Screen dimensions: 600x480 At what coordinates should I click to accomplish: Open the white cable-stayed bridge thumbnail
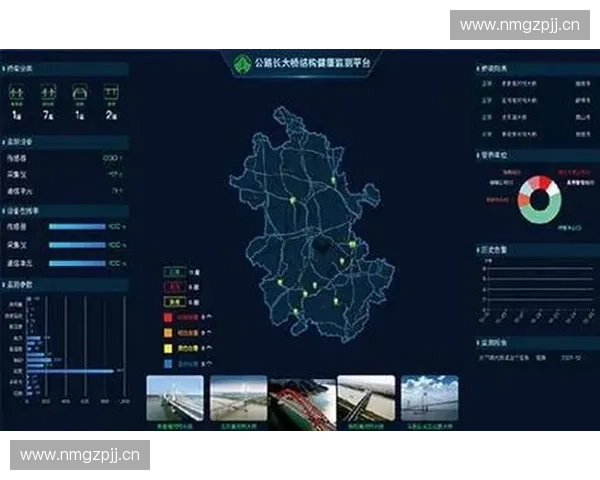tap(175, 398)
